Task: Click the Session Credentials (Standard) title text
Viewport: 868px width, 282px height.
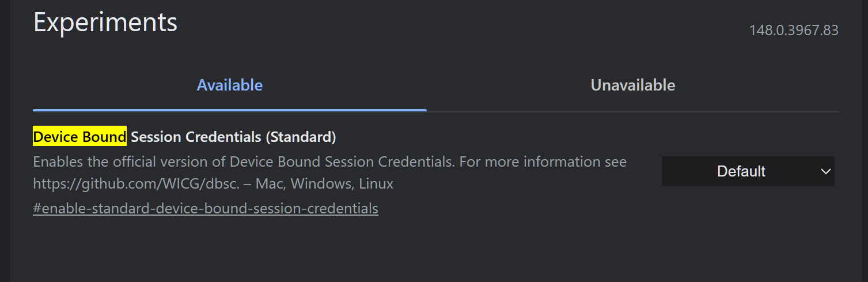Action: pyautogui.click(x=233, y=137)
